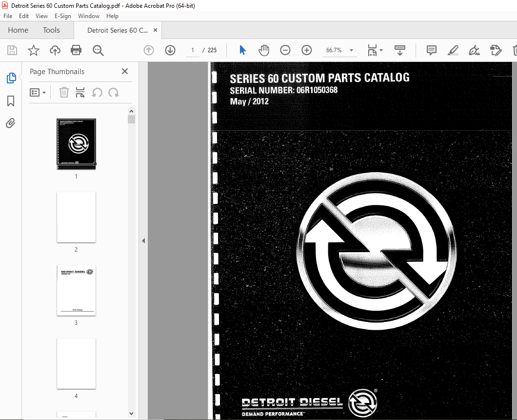Select page 3 thumbnail

[x=76, y=290]
